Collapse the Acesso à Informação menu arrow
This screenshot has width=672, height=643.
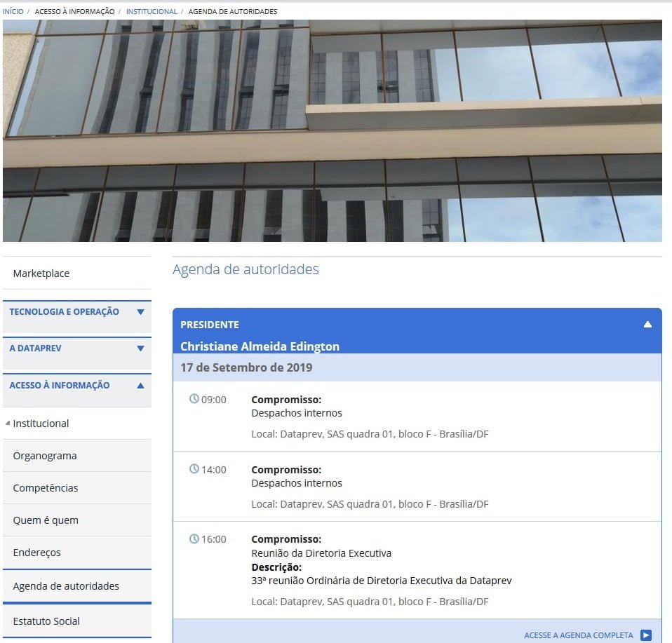[140, 386]
